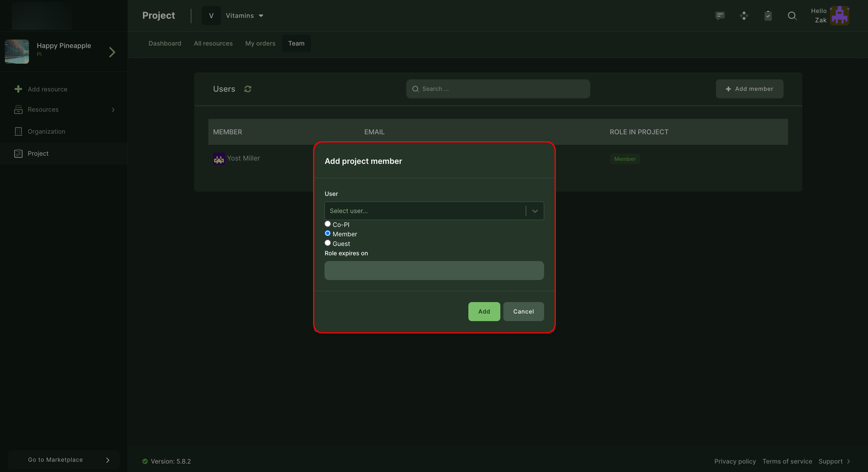This screenshot has height=472, width=868.
Task: Select the Co-PI role radio button
Action: click(328, 224)
